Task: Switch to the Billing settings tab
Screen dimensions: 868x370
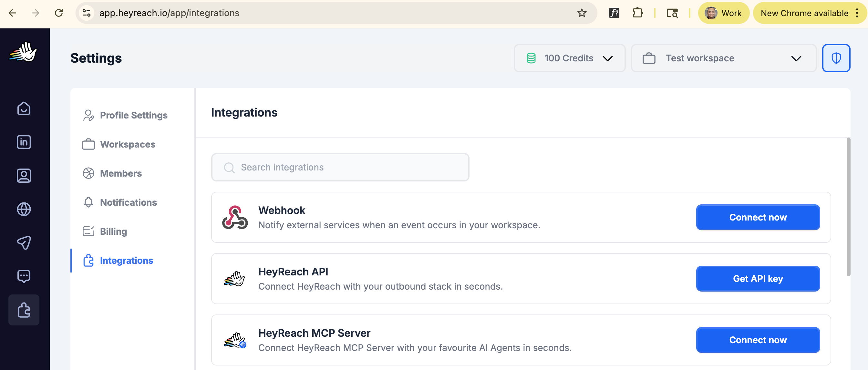Action: click(113, 231)
